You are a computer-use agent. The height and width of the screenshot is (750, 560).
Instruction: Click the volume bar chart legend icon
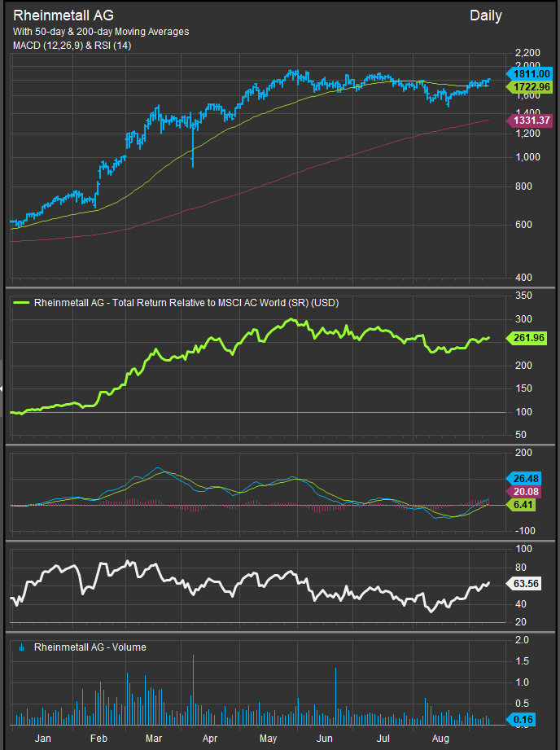click(x=19, y=647)
